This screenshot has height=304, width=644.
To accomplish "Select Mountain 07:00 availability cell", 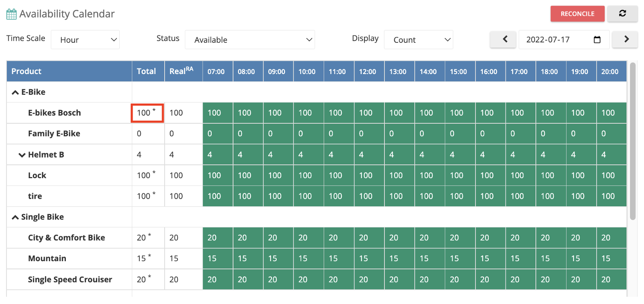I will pos(218,259).
